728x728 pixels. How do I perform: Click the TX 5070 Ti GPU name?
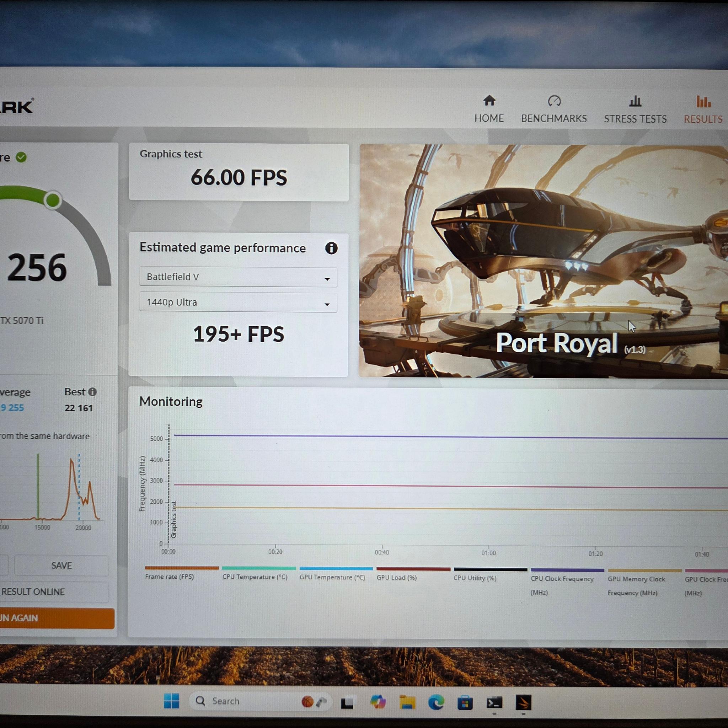[21, 321]
